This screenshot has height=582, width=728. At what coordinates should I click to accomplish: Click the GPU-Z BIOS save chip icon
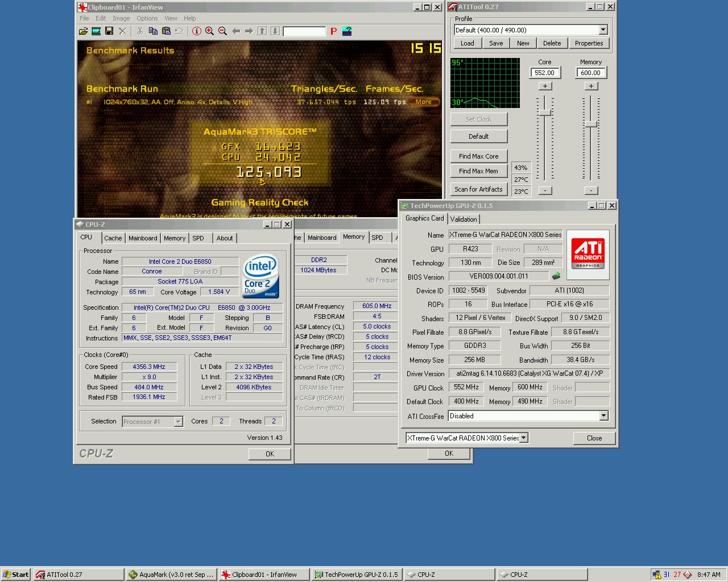[556, 276]
